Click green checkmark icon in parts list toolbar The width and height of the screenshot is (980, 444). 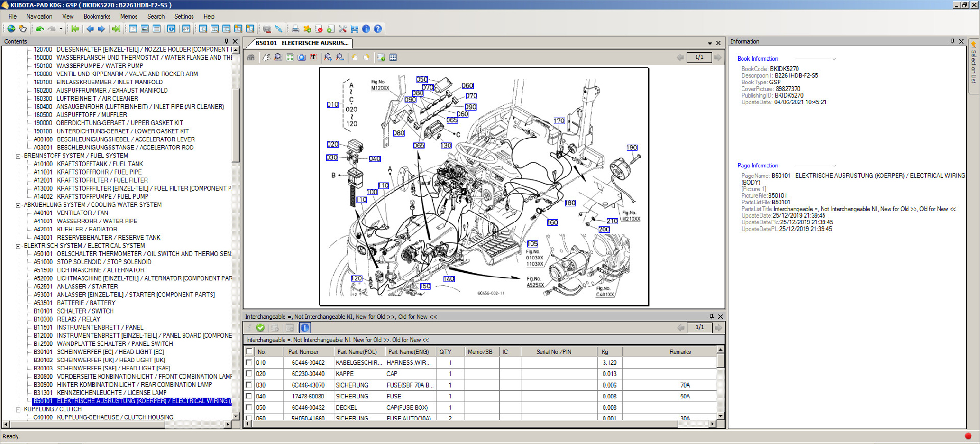pos(260,327)
